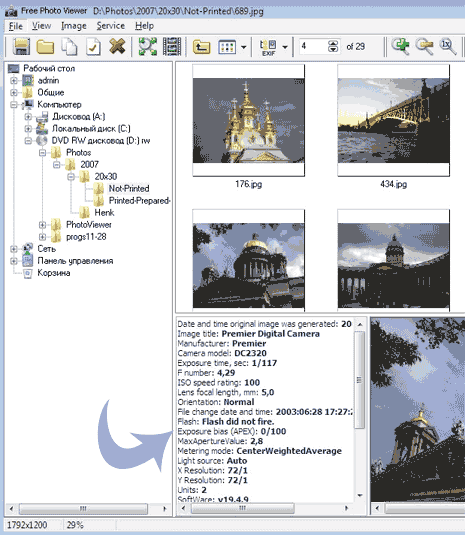Open the Service menu
The width and height of the screenshot is (465, 535).
tap(111, 26)
